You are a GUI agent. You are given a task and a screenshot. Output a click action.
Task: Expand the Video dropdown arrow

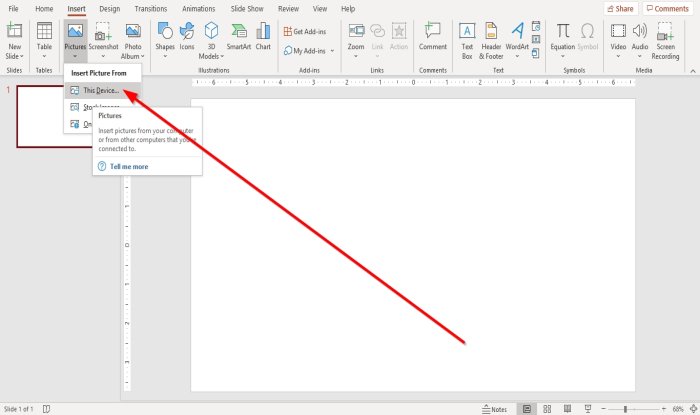pos(618,56)
